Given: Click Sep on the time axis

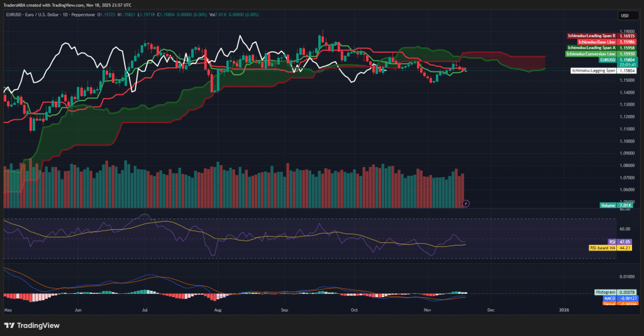Looking at the screenshot, I should 284,310.
